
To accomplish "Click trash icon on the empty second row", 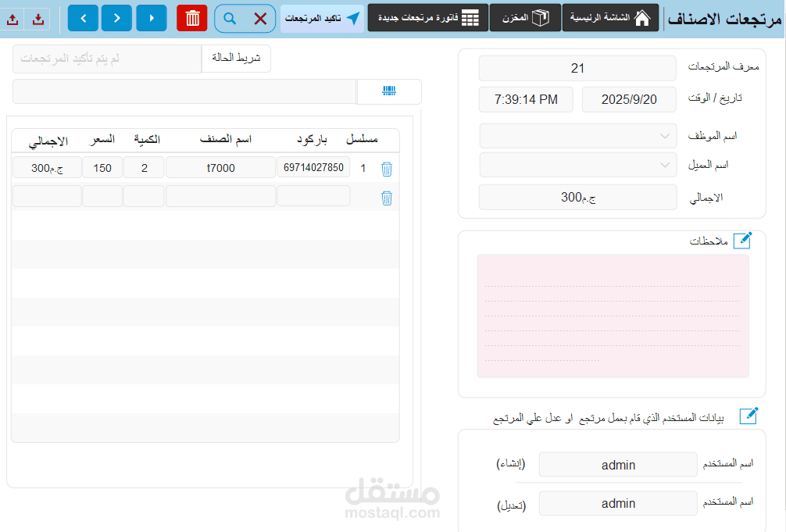I will (387, 198).
